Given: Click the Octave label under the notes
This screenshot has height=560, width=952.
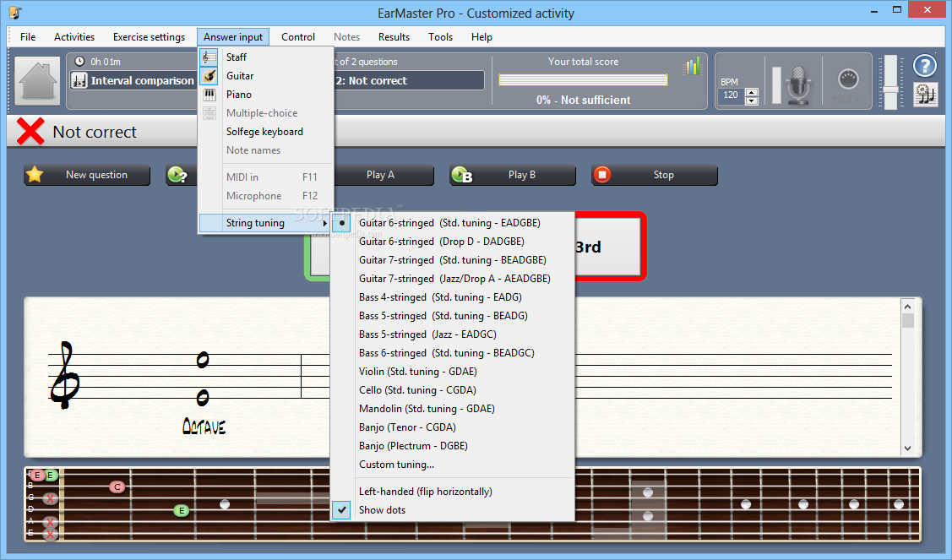Looking at the screenshot, I should tap(204, 427).
